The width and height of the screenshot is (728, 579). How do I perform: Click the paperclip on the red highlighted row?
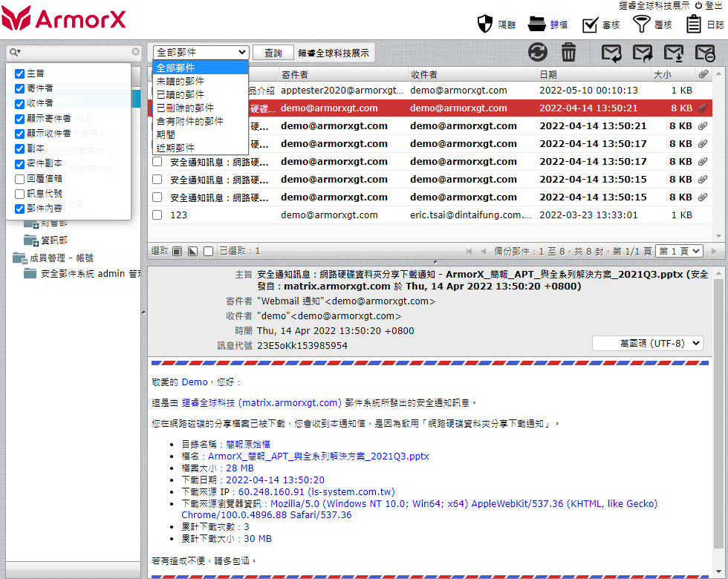click(703, 108)
